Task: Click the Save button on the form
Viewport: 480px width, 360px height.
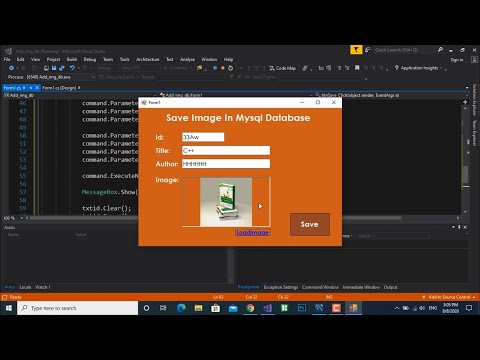Action: click(x=310, y=224)
